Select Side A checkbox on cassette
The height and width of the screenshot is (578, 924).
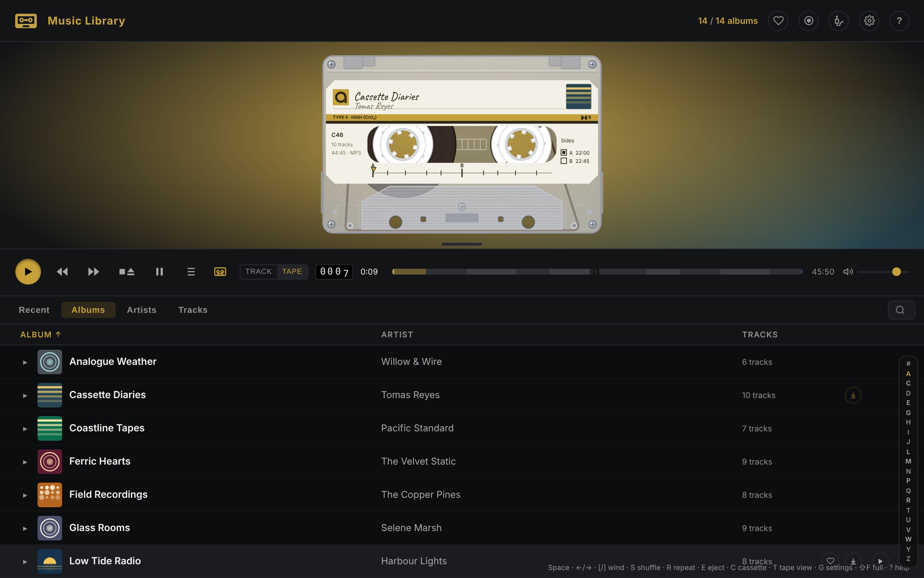pos(563,152)
